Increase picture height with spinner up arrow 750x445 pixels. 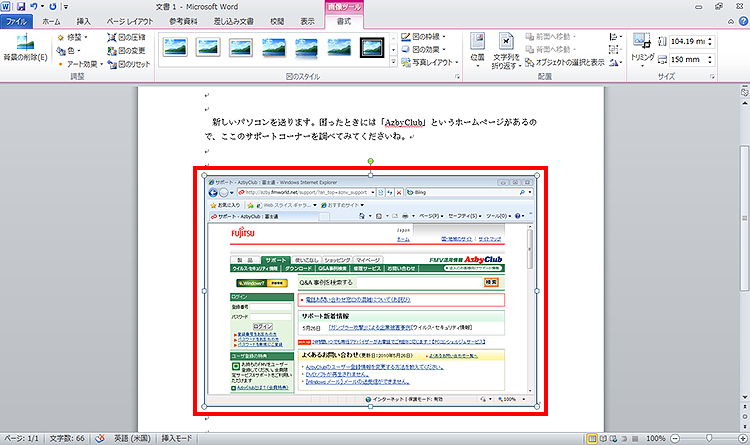(x=710, y=39)
